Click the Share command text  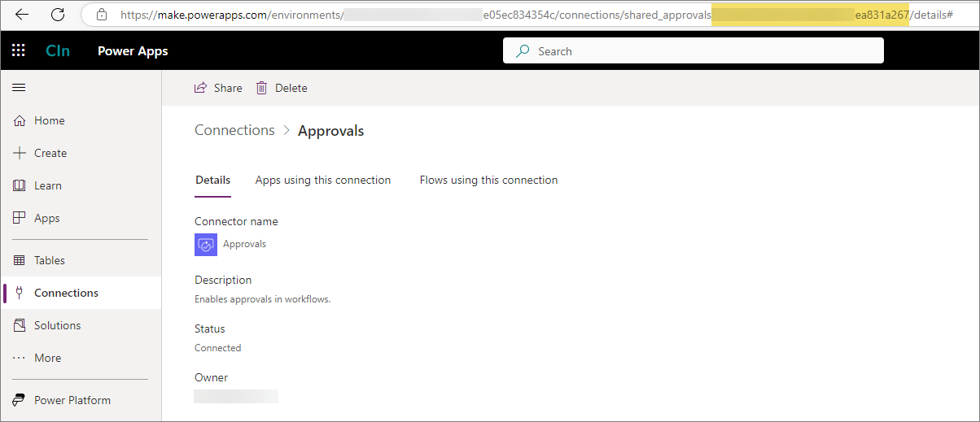228,88
